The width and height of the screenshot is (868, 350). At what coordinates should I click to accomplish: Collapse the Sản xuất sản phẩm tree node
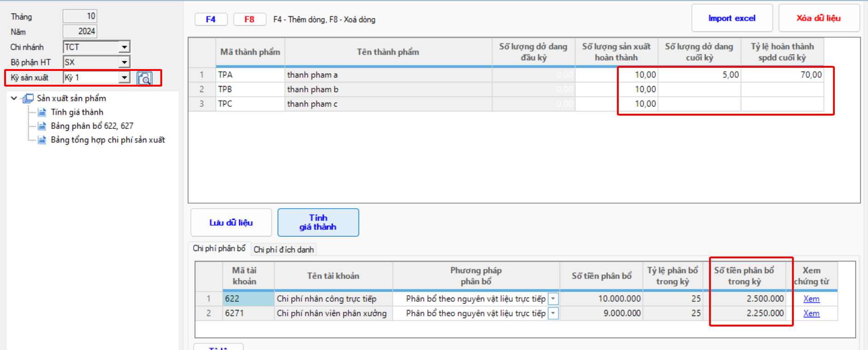pos(14,98)
